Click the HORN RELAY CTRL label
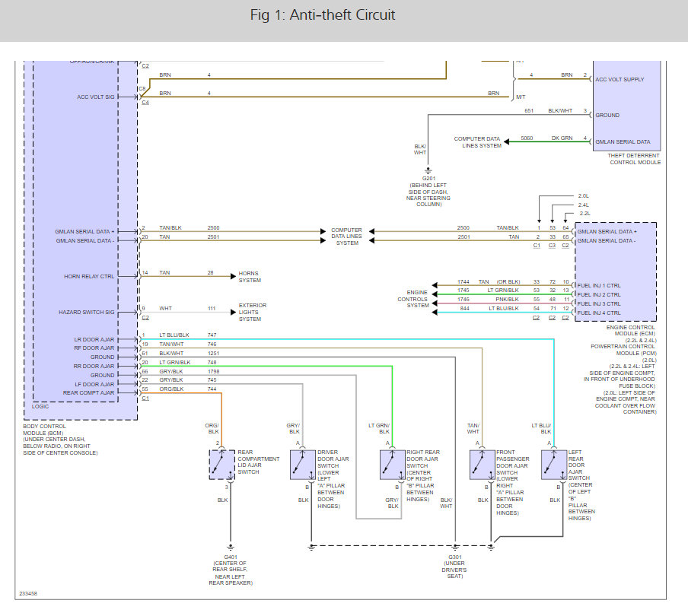This screenshot has height=616, width=688. coord(89,276)
